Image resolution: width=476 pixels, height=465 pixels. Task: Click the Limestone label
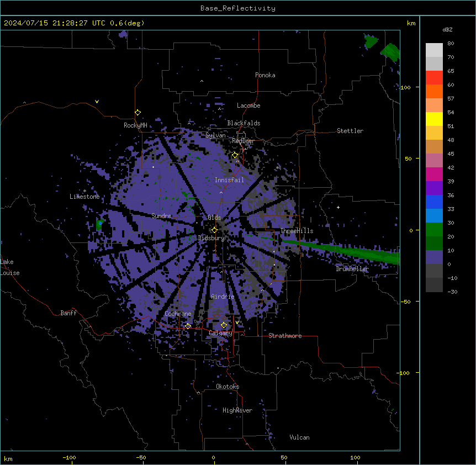click(x=84, y=197)
